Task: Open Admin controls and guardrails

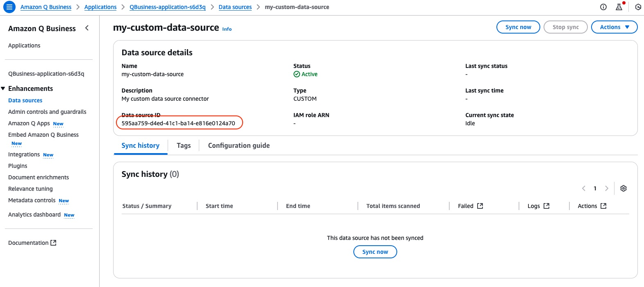Action: pos(47,112)
